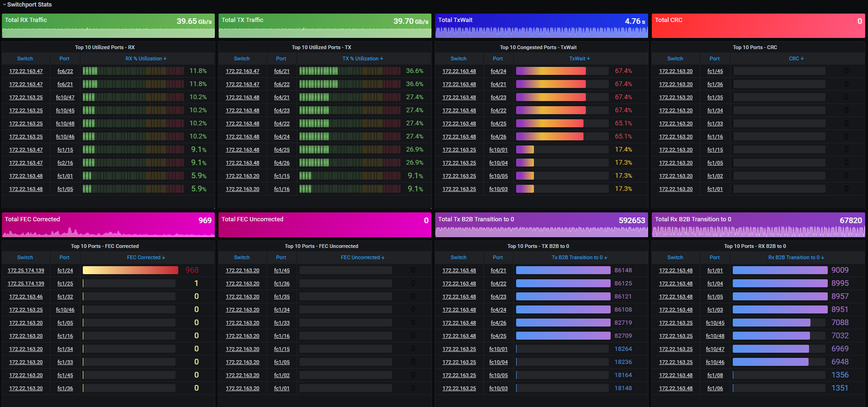Click the 9009 Rx B2B bar for fc1/01

tap(780, 270)
